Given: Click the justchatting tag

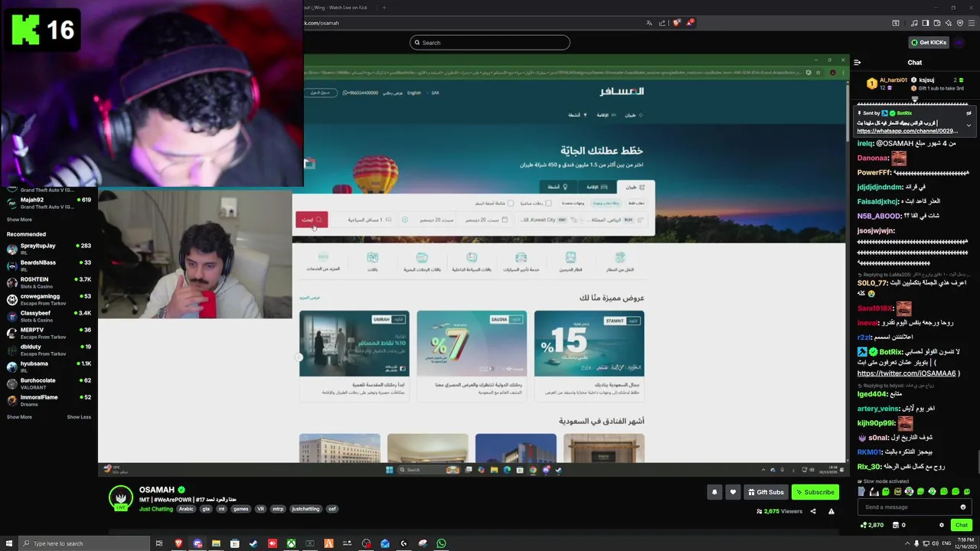Looking at the screenshot, I should [x=305, y=509].
